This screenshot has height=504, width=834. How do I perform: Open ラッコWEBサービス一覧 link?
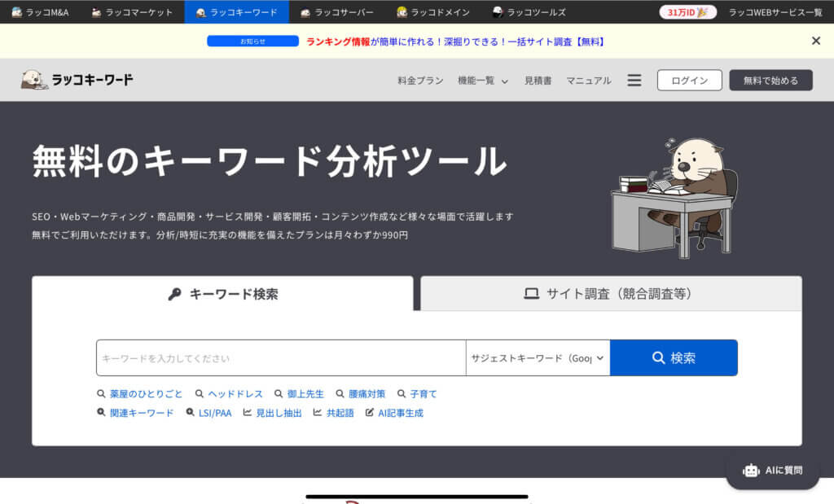click(x=775, y=12)
